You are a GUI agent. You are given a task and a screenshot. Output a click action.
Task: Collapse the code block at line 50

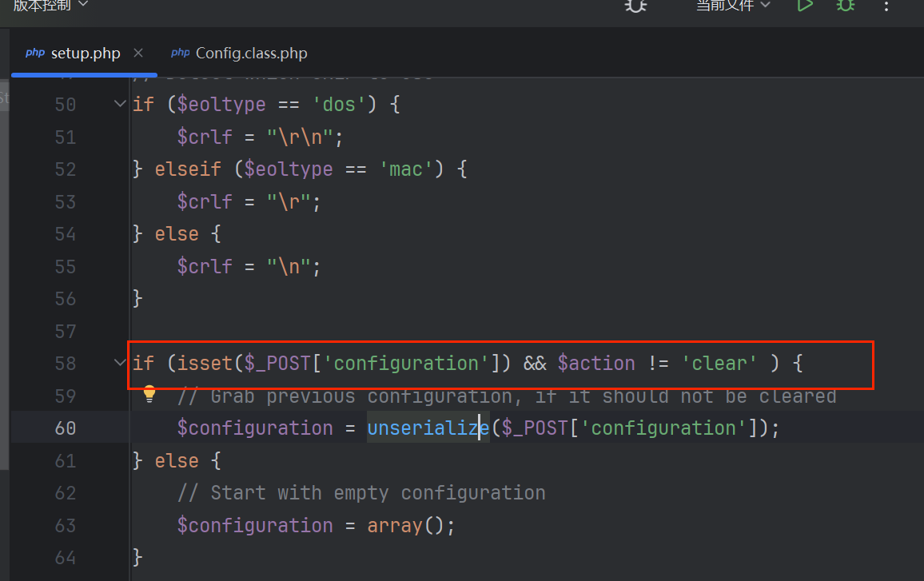[x=120, y=104]
